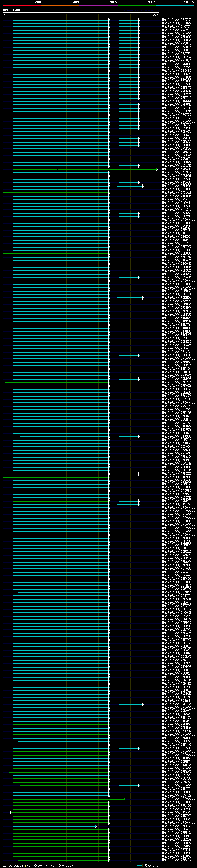197x868 pixels.
Task: Open the UniRef100_A8IZK3 hit link
Action: pos(177,20)
